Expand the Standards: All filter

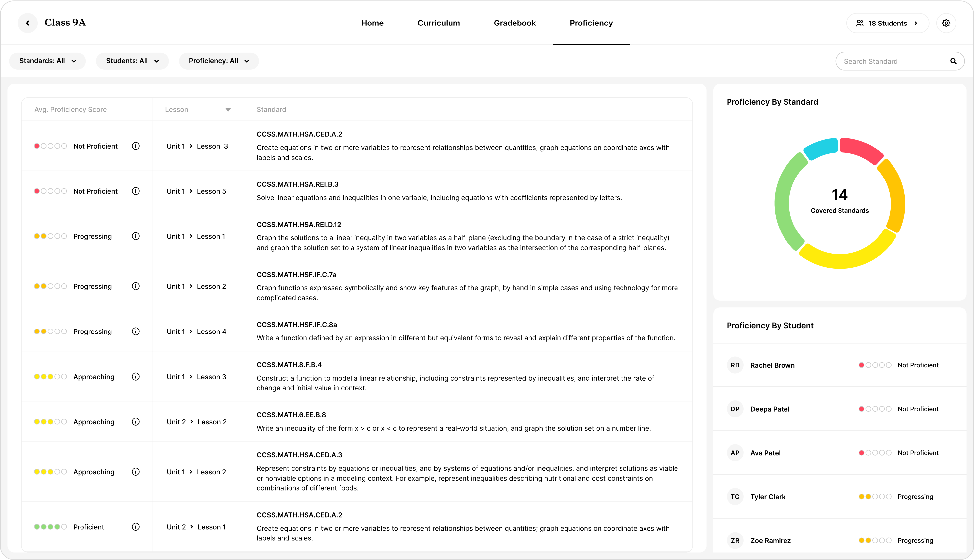click(x=47, y=61)
